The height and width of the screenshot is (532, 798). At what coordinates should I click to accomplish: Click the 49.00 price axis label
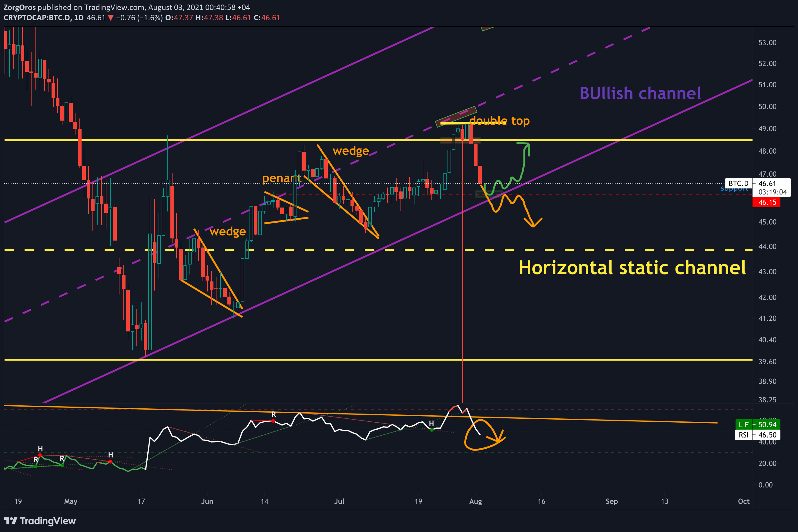(767, 128)
